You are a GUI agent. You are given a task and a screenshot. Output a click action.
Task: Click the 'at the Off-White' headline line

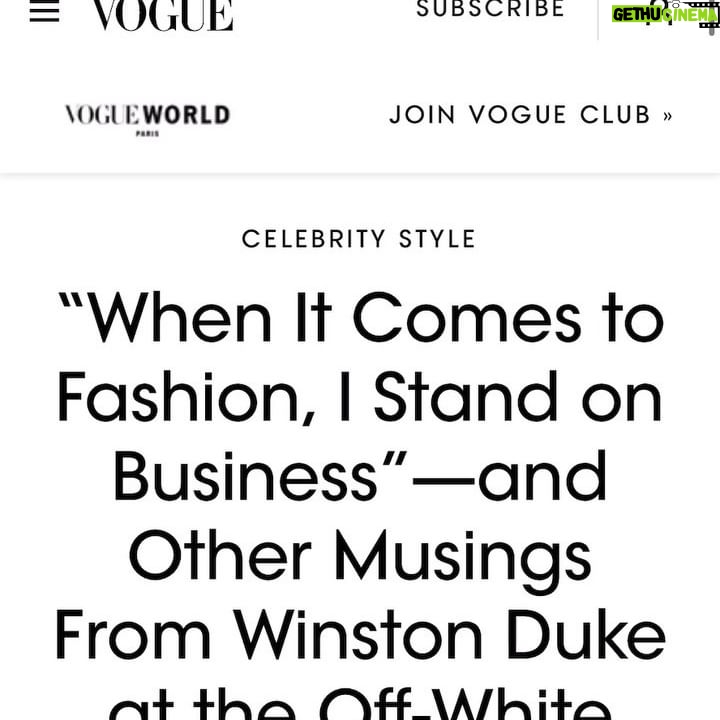click(x=360, y=703)
